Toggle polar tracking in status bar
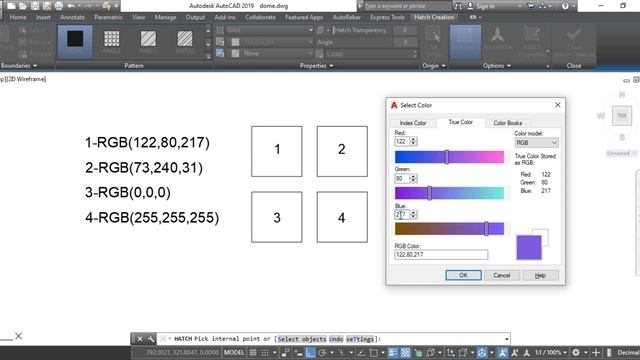Screen dimensions: 640x360 (322, 353)
